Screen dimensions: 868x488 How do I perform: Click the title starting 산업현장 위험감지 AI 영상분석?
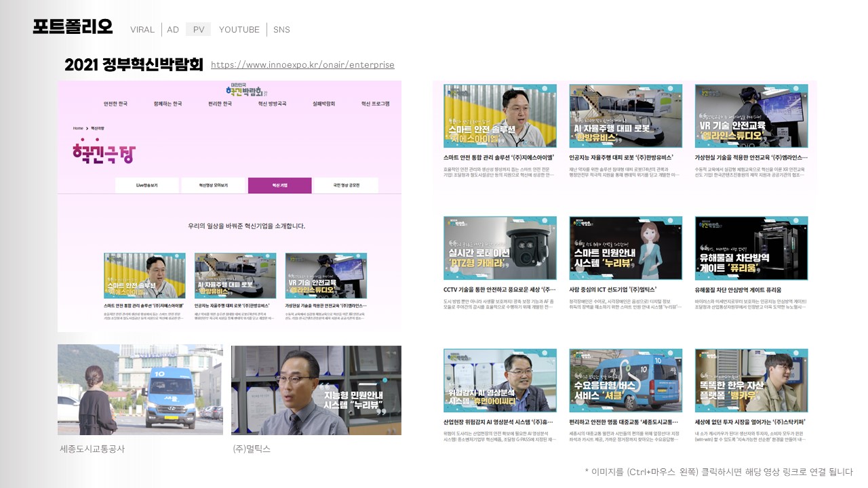tap(500, 422)
